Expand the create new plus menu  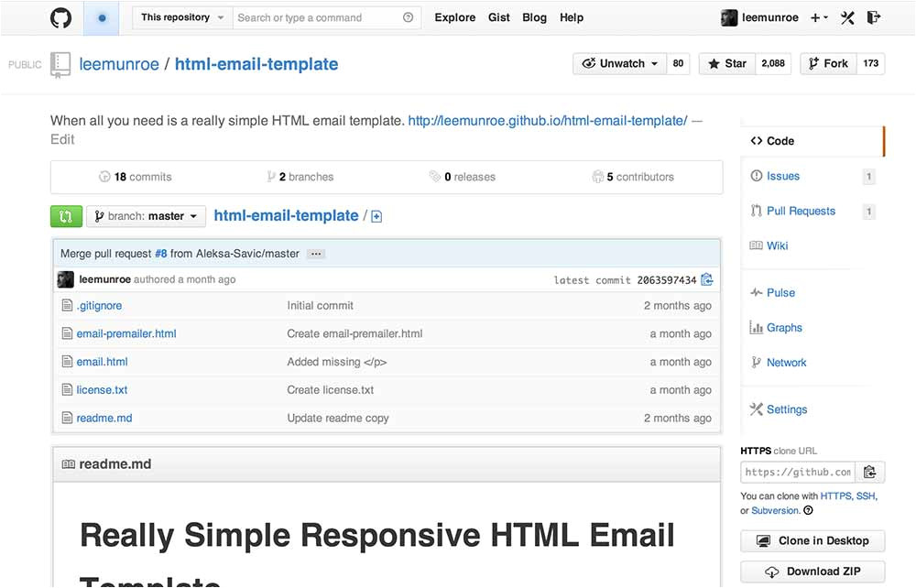tap(819, 17)
